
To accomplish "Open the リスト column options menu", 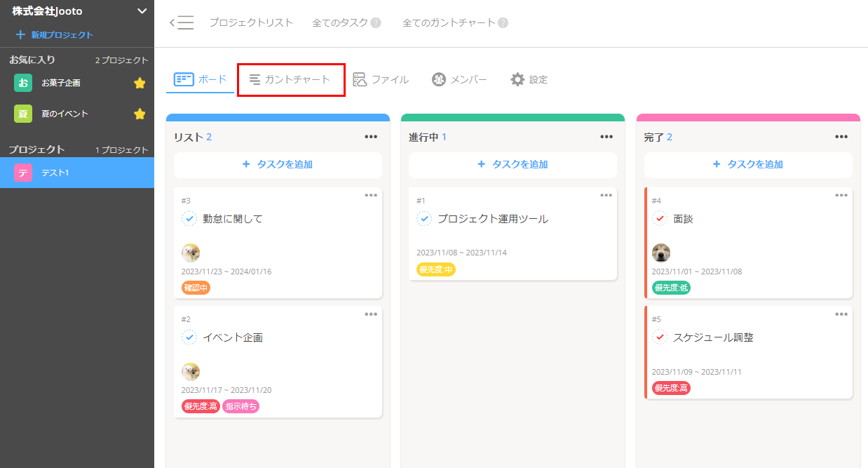I will 371,137.
